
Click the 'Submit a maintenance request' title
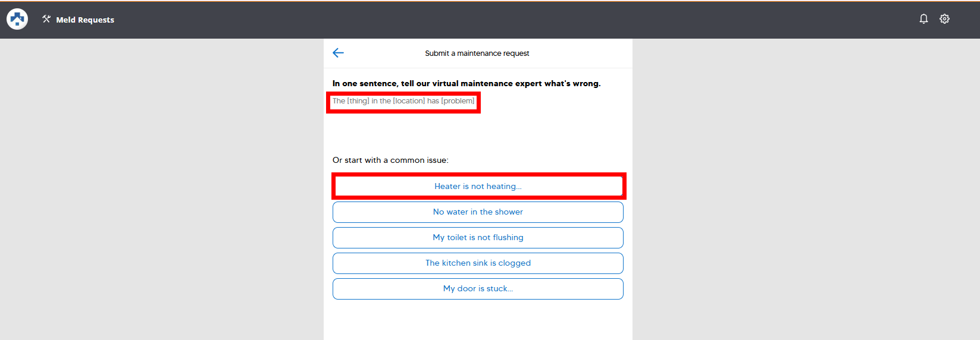tap(477, 53)
